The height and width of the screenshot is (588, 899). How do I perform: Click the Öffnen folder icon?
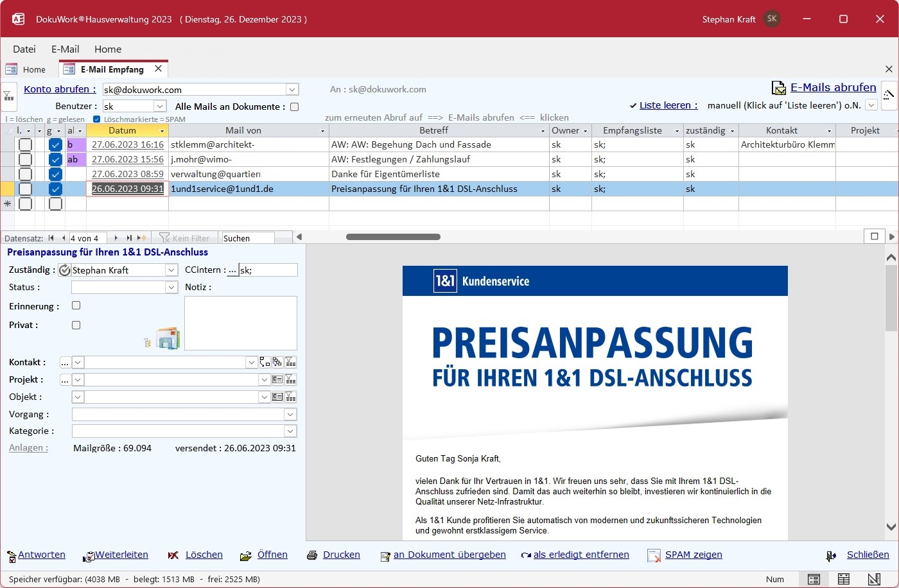(245, 556)
